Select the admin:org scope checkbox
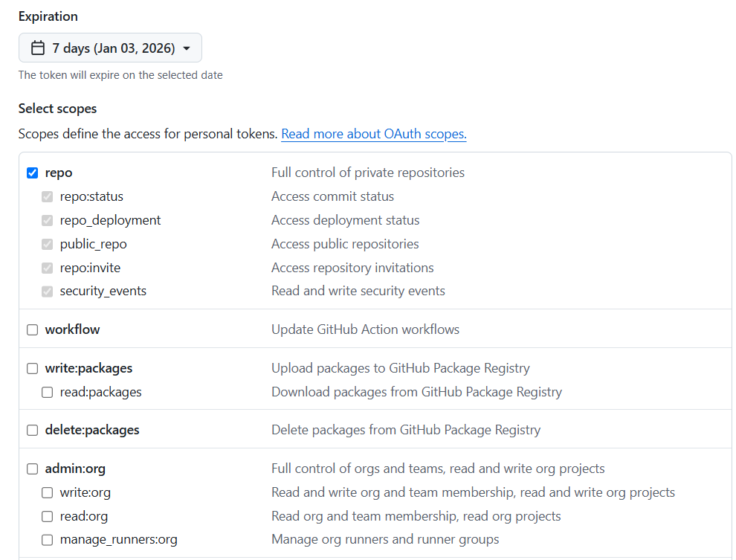736x560 pixels. coord(32,469)
